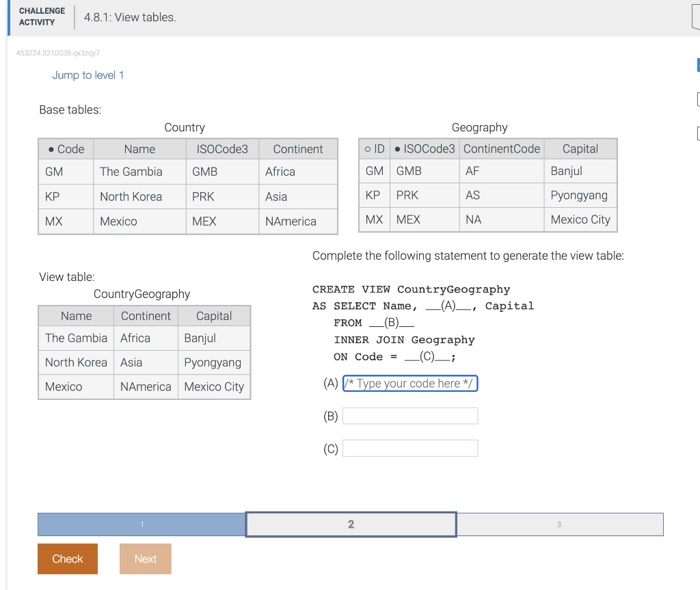Click Name header in CountryGeography view table
This screenshot has width=700, height=590.
point(77,316)
